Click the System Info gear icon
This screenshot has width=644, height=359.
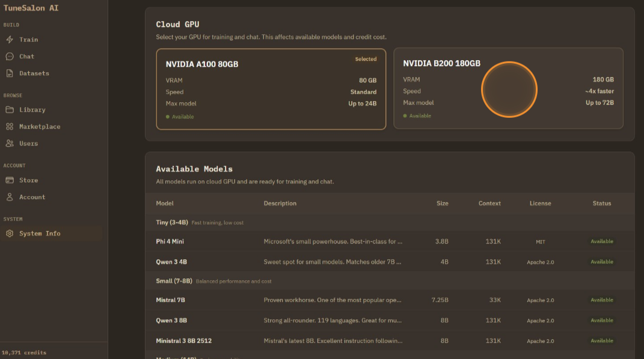[x=10, y=233]
